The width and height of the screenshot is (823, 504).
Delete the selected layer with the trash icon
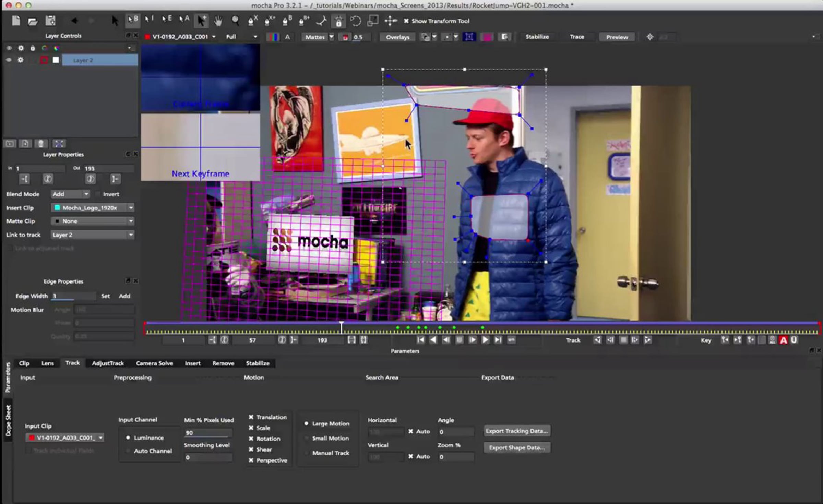(x=41, y=144)
